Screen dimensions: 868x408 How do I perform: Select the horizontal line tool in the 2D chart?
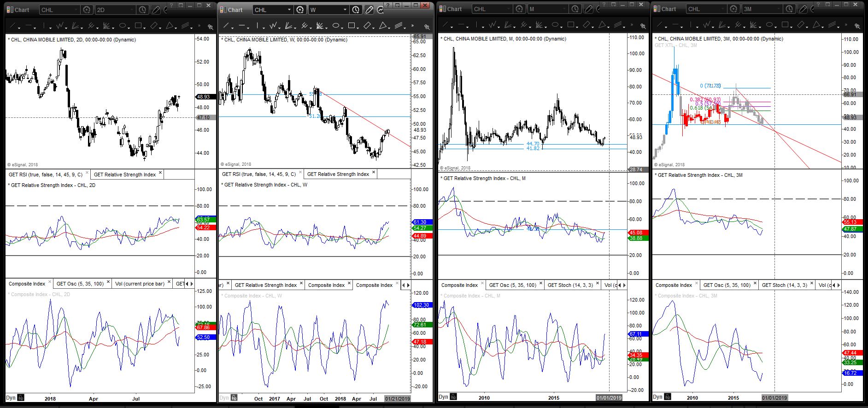click(x=29, y=26)
